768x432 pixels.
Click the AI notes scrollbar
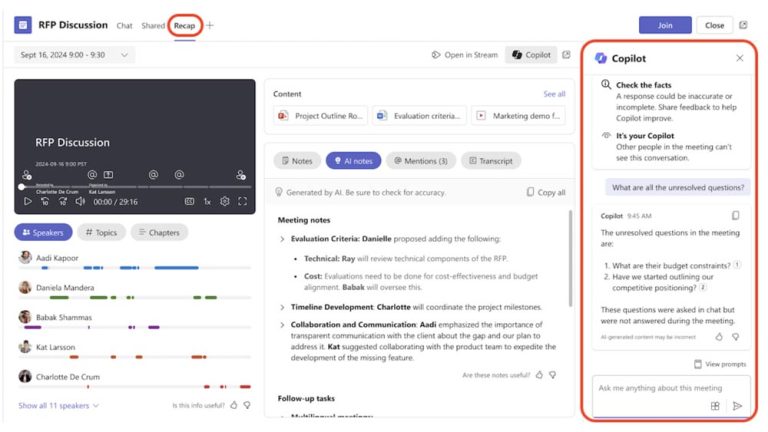tap(570, 259)
